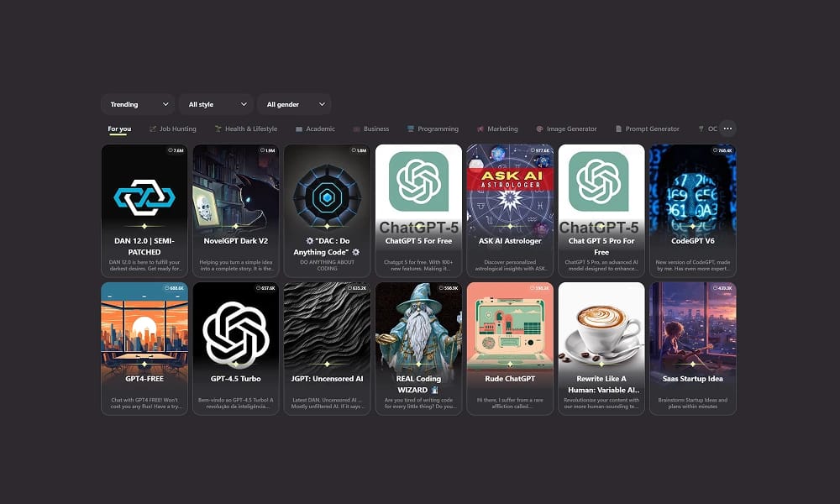Click the Health & Lifestyle plant icon
The height and width of the screenshot is (504, 840).
pyautogui.click(x=218, y=129)
